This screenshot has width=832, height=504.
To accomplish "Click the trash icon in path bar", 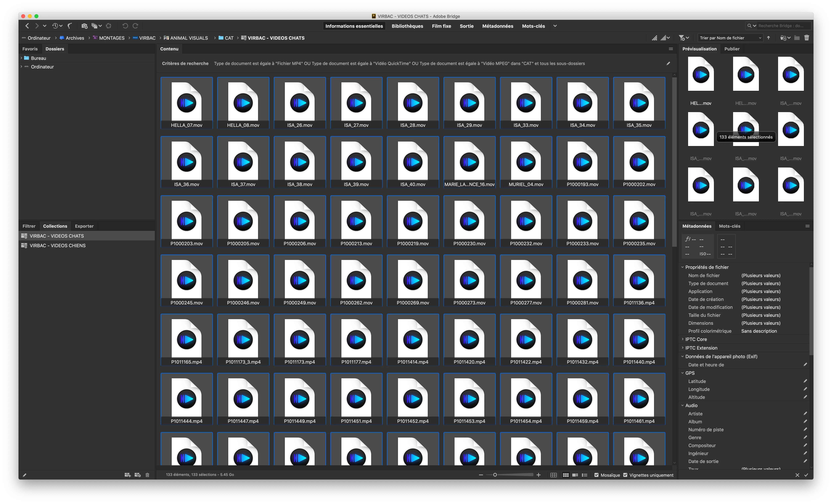I will (x=807, y=38).
